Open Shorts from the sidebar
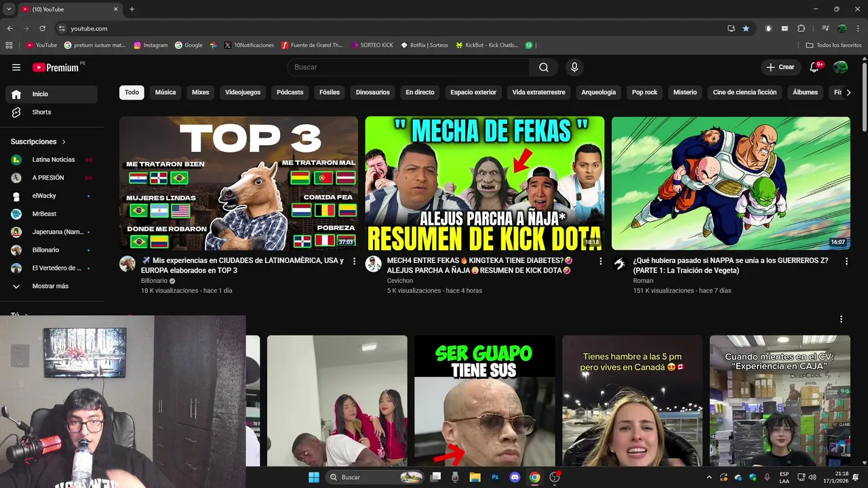 tap(52, 113)
